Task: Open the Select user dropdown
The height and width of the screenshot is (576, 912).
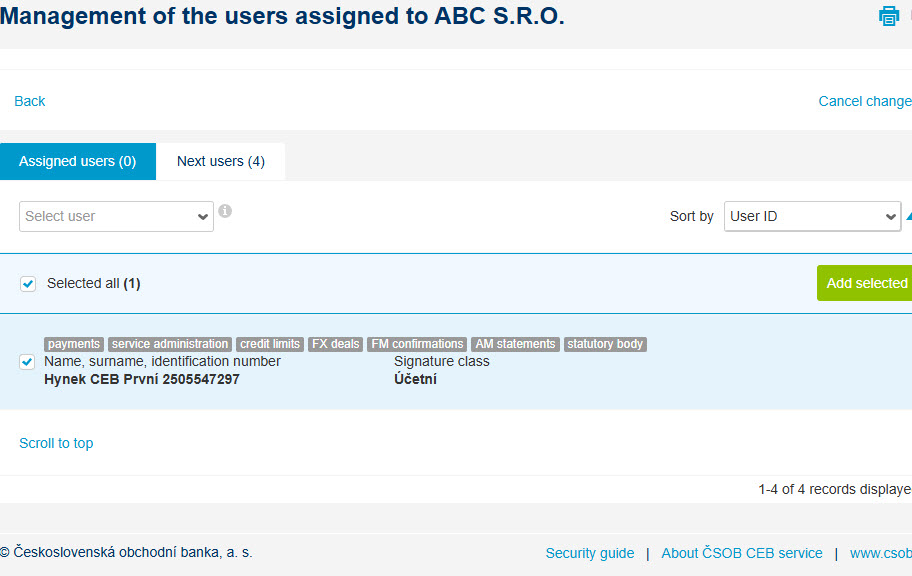Action: (x=116, y=216)
